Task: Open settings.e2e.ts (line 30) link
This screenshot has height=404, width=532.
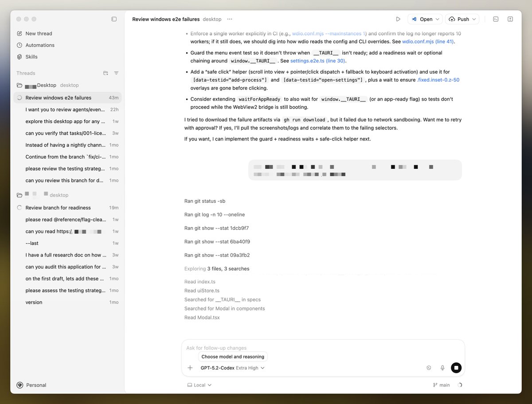Action: [x=317, y=61]
